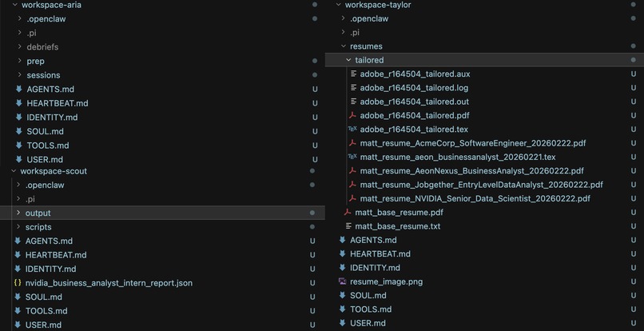644x331 pixels.
Task: Collapse the tailored folder chevron
Action: click(x=348, y=60)
